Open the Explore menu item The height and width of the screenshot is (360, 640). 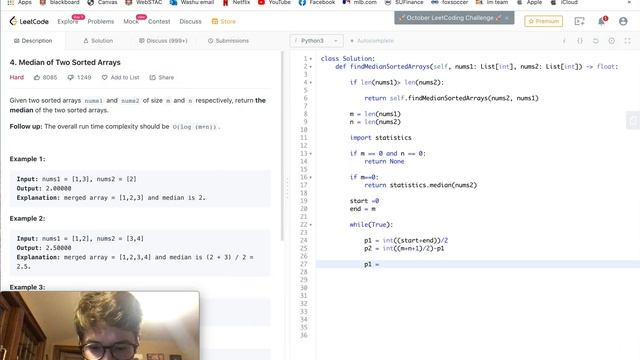[x=68, y=21]
